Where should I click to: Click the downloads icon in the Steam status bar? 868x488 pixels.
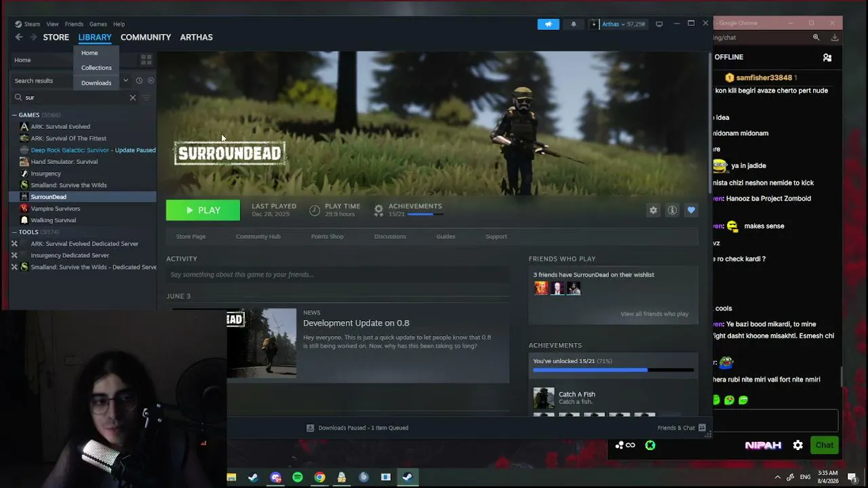point(310,428)
